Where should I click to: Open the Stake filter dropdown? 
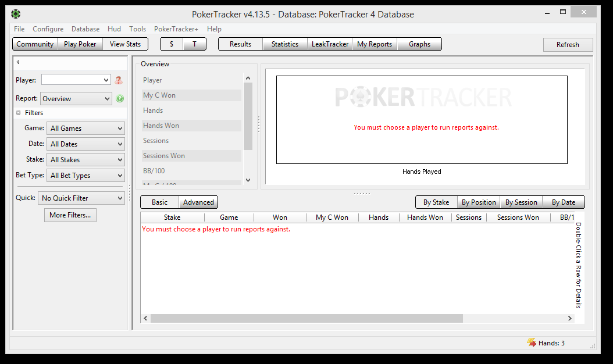pos(85,159)
